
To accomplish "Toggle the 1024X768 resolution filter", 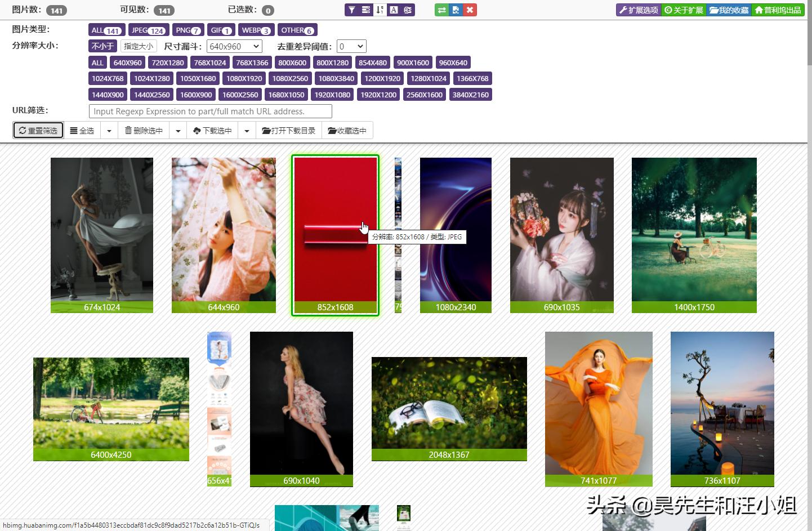I will point(108,78).
